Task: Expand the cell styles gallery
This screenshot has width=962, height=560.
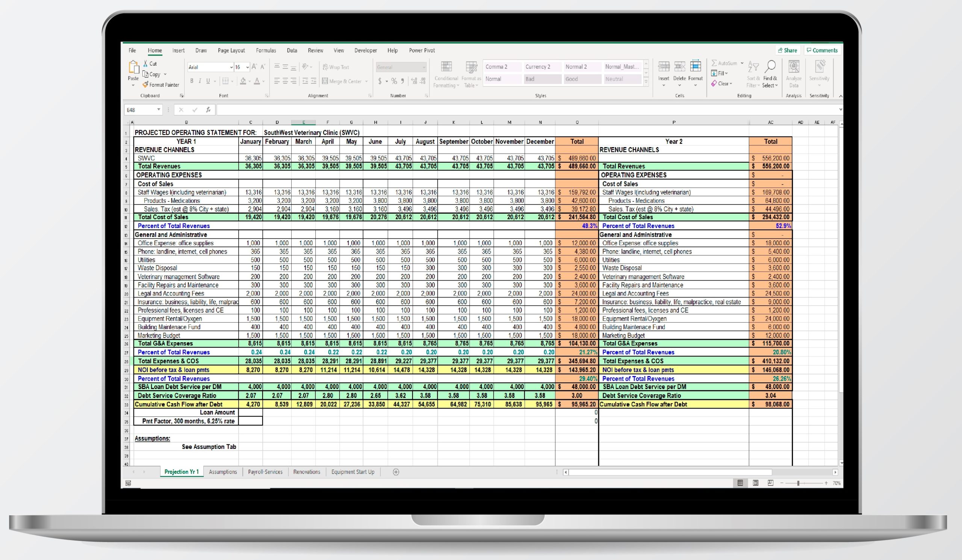Action: point(646,82)
